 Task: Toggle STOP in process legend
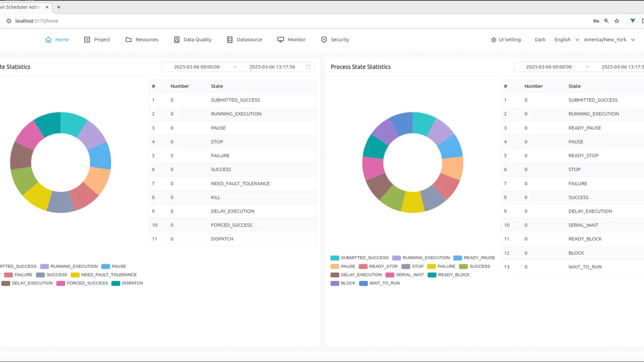[x=412, y=266]
